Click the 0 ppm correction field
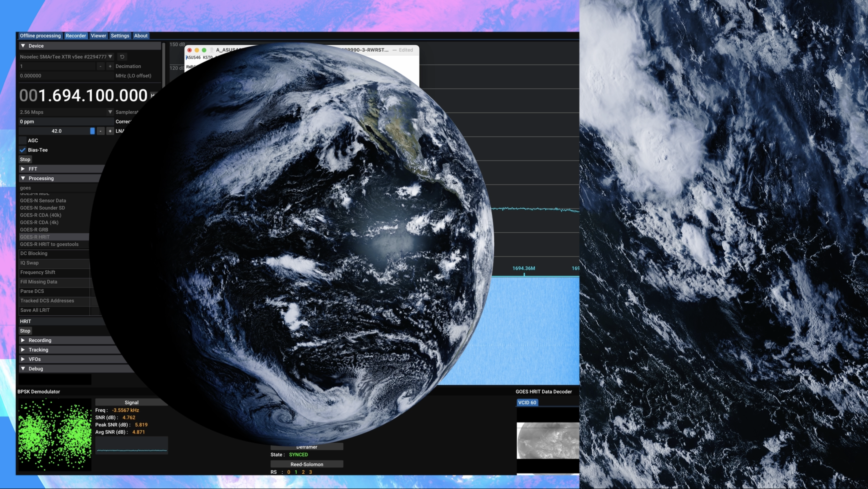This screenshot has height=489, width=868. 66,122
